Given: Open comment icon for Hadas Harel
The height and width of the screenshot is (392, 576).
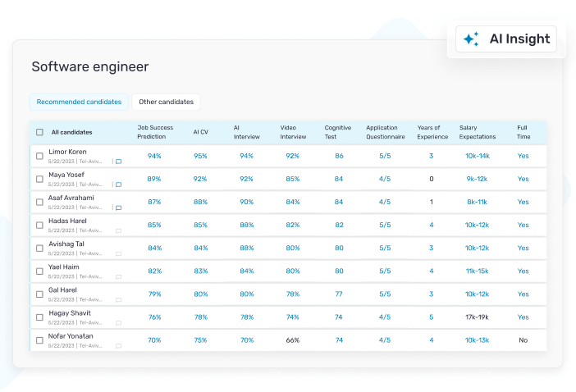Looking at the screenshot, I should pyautogui.click(x=119, y=231).
